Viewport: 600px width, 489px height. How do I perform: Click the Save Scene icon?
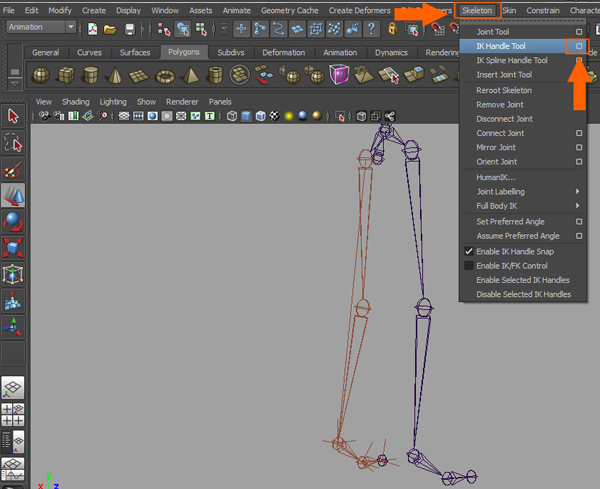coord(130,29)
